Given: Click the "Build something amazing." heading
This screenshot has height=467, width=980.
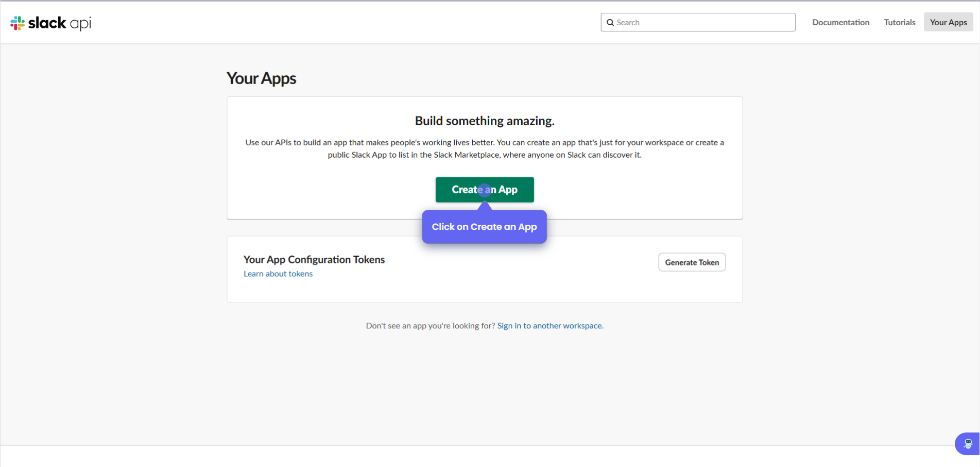Looking at the screenshot, I should pyautogui.click(x=485, y=121).
